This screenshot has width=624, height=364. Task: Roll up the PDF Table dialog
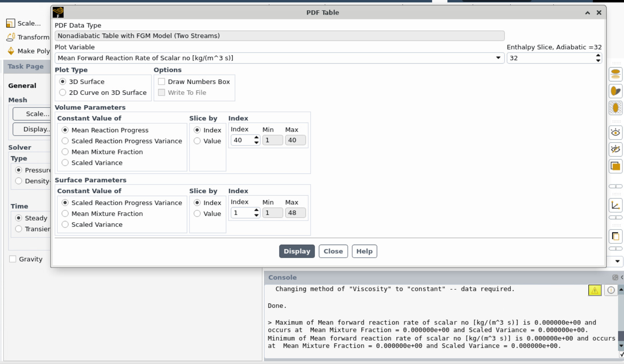588,13
